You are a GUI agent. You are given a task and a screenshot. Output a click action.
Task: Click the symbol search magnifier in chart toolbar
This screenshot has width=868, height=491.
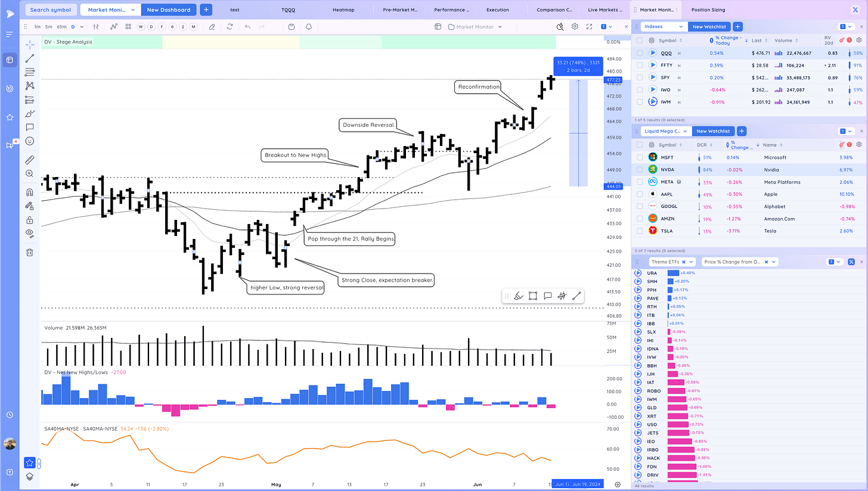[560, 27]
